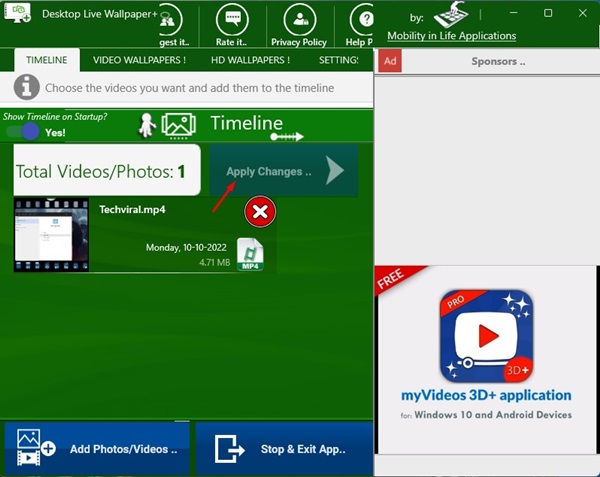Click the Apply Changes arrow chevron

pyautogui.click(x=335, y=171)
